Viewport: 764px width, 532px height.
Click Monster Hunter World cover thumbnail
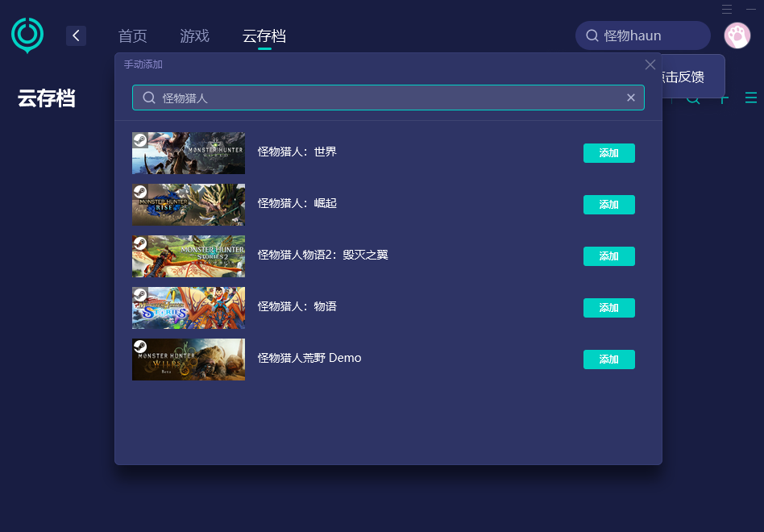[x=189, y=153]
